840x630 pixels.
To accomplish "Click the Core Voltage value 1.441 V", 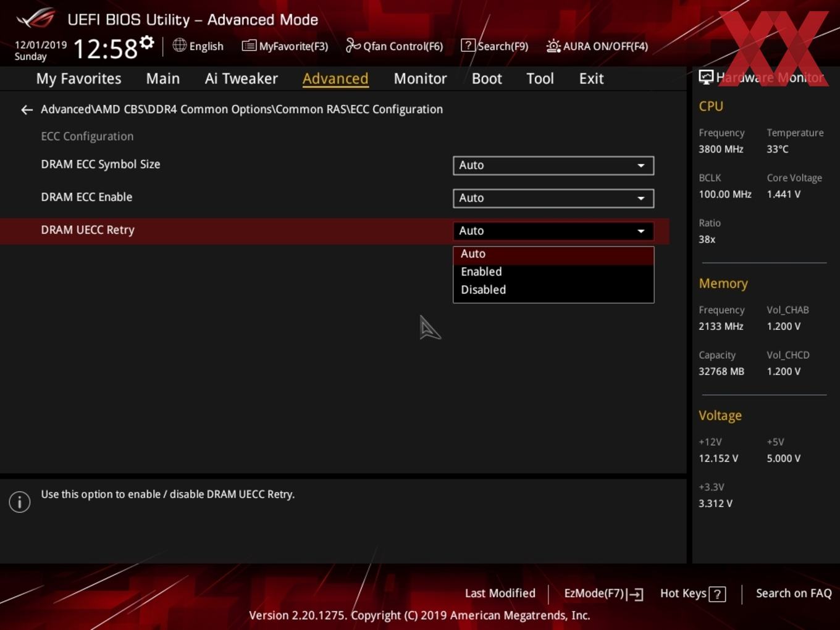I will (x=784, y=195).
